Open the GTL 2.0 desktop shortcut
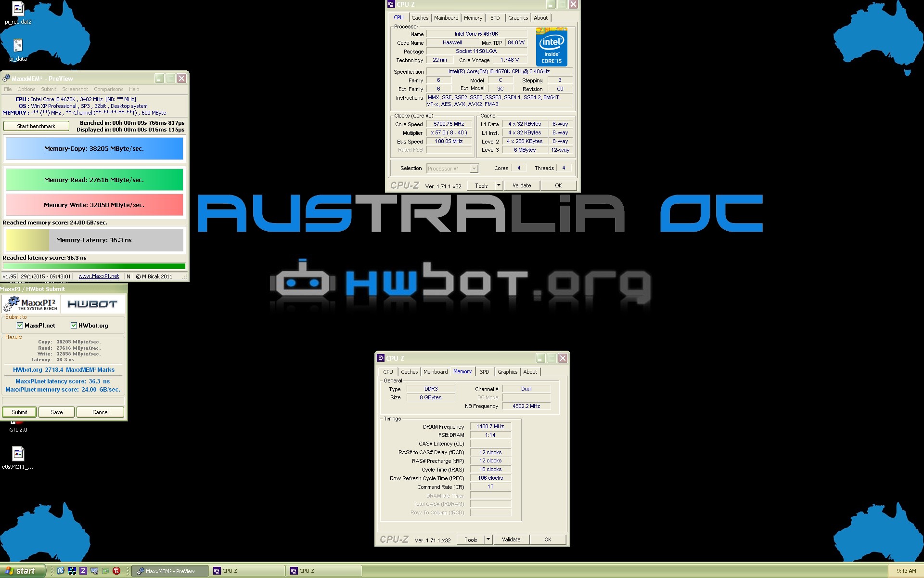Viewport: 924px width, 578px height. (x=18, y=427)
